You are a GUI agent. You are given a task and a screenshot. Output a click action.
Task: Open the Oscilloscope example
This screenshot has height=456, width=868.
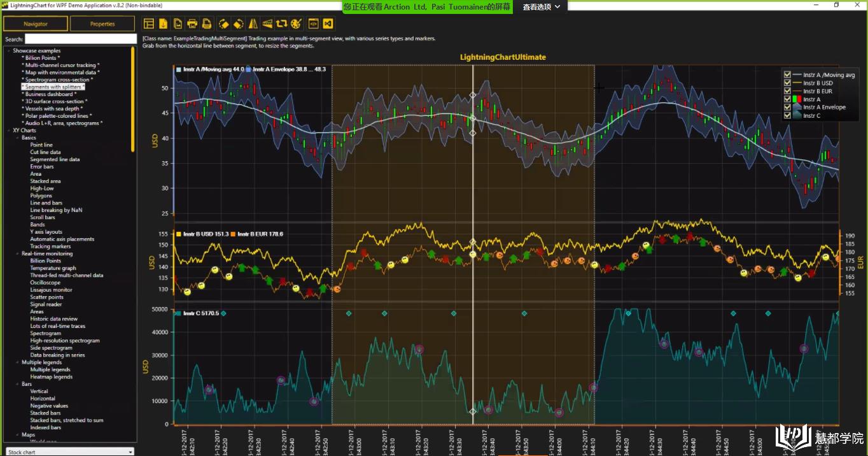point(45,283)
